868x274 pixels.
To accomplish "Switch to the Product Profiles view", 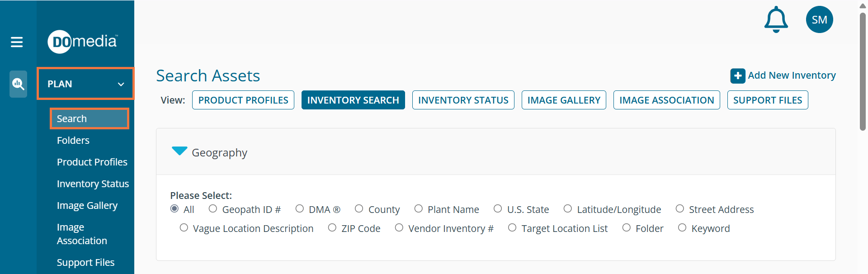I will [x=243, y=100].
